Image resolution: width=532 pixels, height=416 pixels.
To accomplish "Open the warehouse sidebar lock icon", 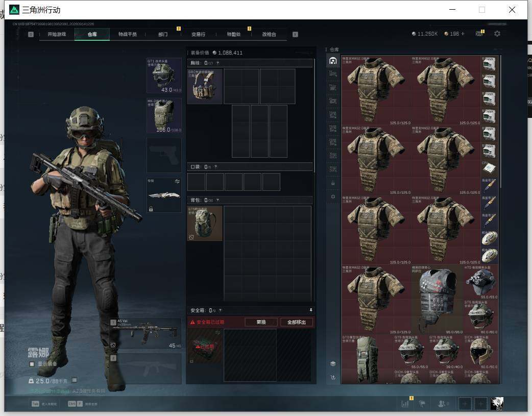I will [x=333, y=183].
